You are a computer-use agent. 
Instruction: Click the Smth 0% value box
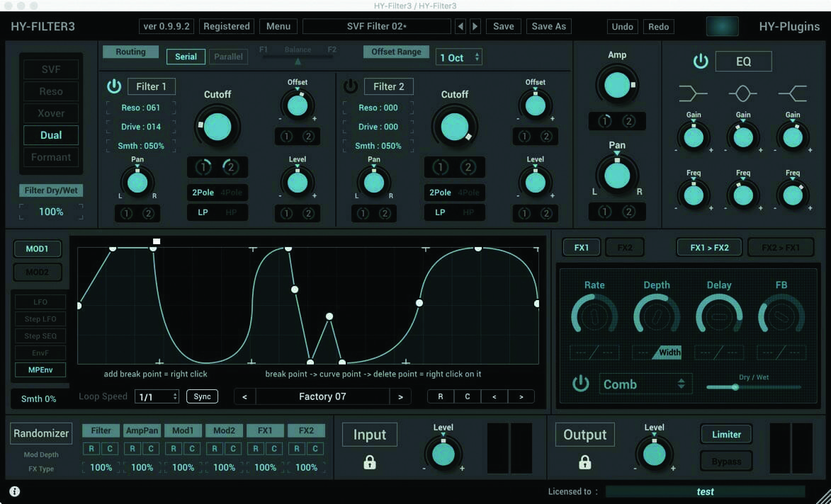coord(39,399)
